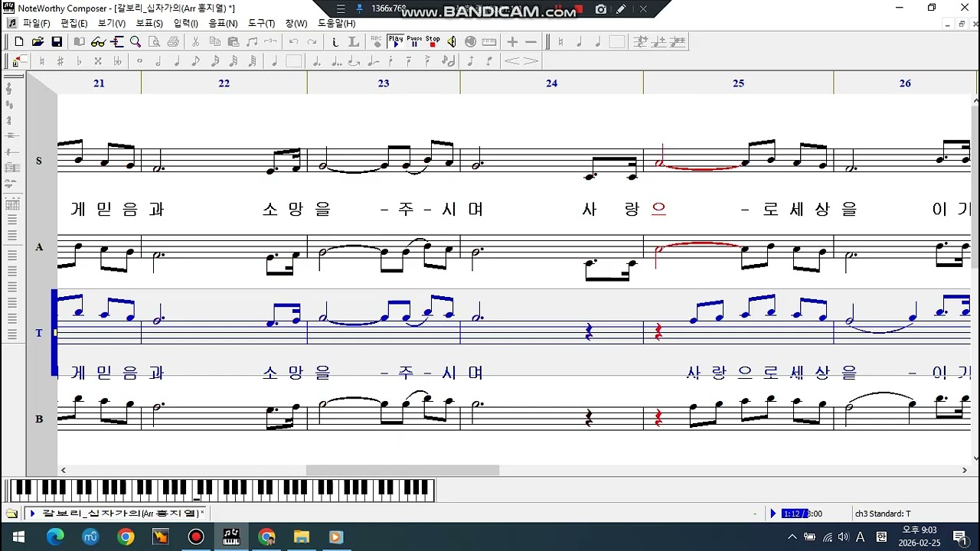980x551 pixels.
Task: Switch to the 갈보리_십자가의 document tab
Action: 116,514
